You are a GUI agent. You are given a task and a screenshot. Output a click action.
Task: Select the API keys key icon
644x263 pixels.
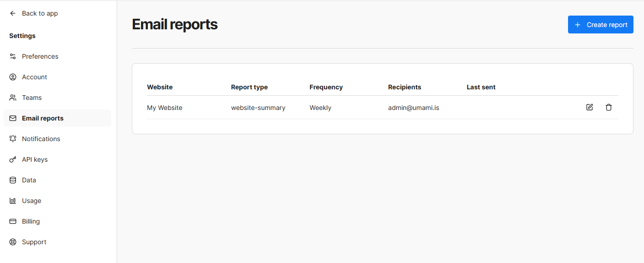click(13, 159)
